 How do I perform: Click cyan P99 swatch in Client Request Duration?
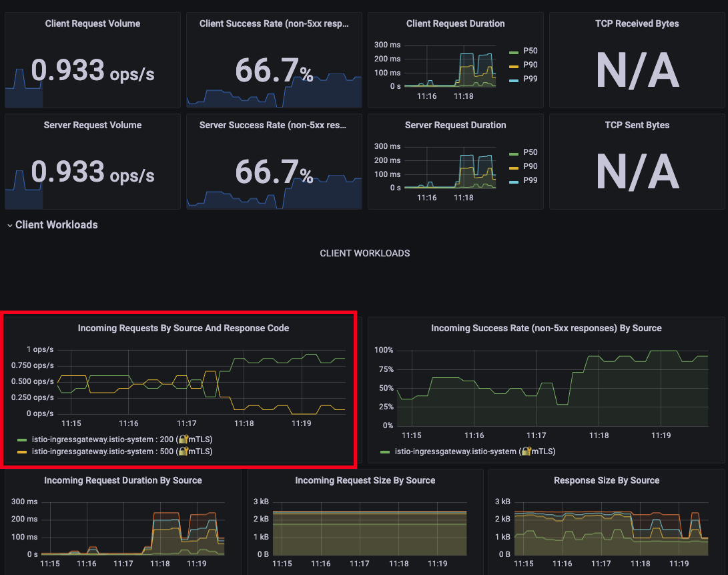[514, 80]
